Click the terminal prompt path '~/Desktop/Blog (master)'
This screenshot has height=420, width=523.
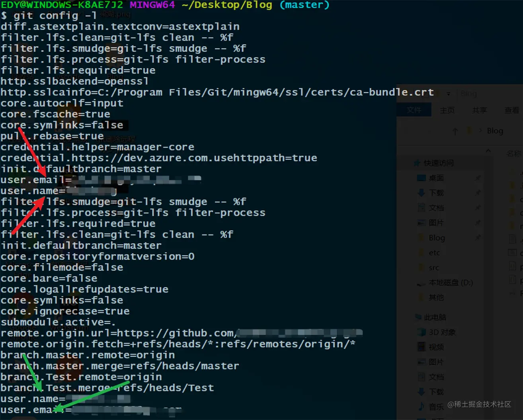point(256,5)
